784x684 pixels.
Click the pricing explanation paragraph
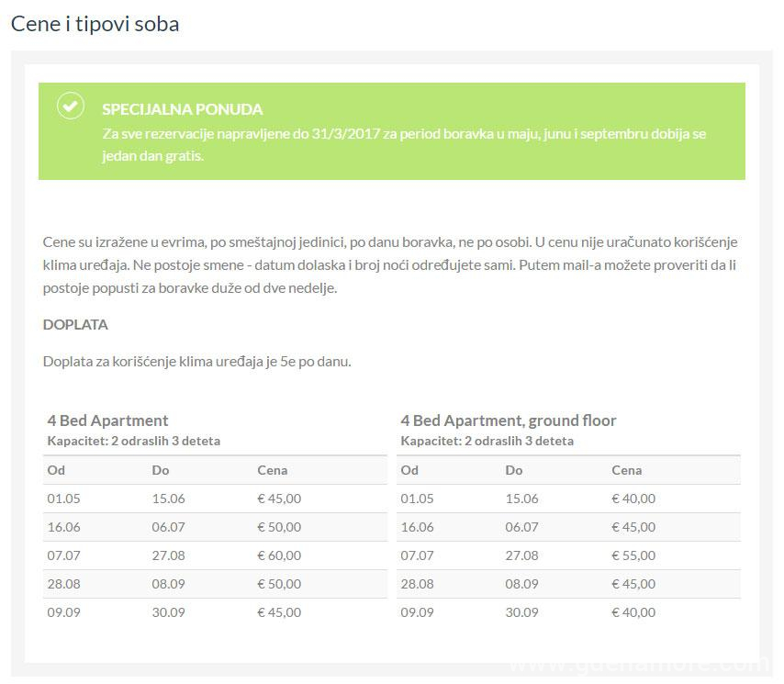(390, 265)
